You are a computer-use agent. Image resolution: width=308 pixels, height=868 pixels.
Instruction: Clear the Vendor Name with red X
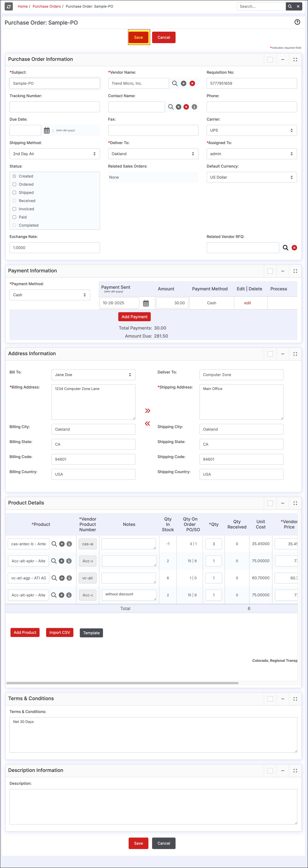pyautogui.click(x=192, y=83)
